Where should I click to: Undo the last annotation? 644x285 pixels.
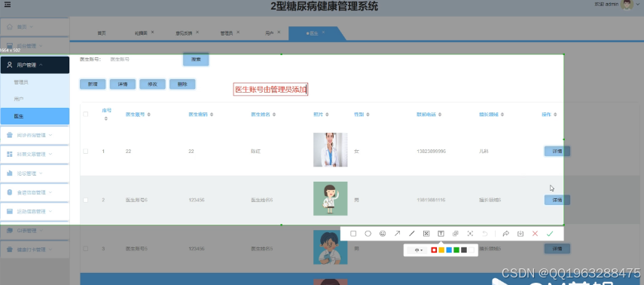pyautogui.click(x=484, y=234)
